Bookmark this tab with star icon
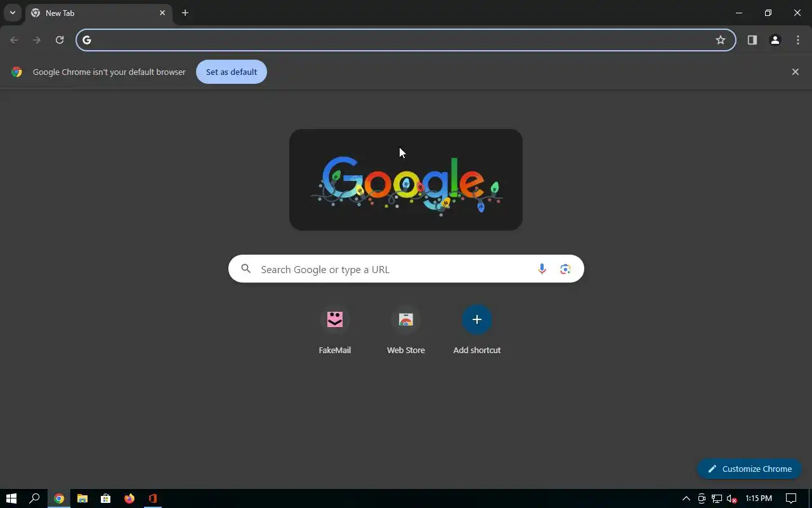812x508 pixels. 721,40
